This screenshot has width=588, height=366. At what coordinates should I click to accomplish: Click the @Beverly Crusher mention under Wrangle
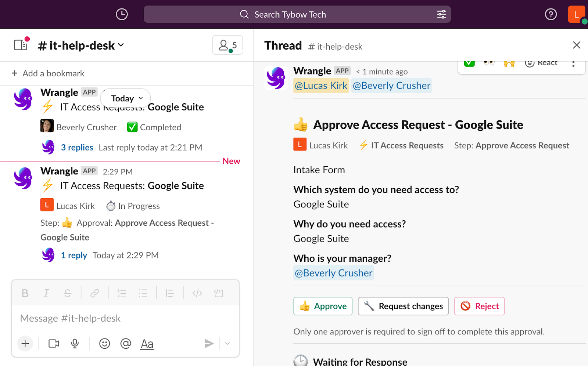click(391, 86)
